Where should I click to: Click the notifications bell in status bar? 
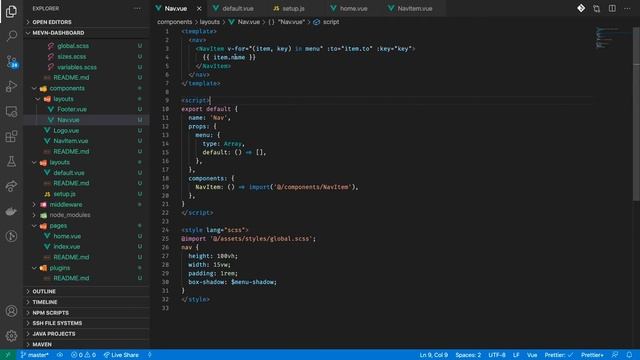click(629, 355)
